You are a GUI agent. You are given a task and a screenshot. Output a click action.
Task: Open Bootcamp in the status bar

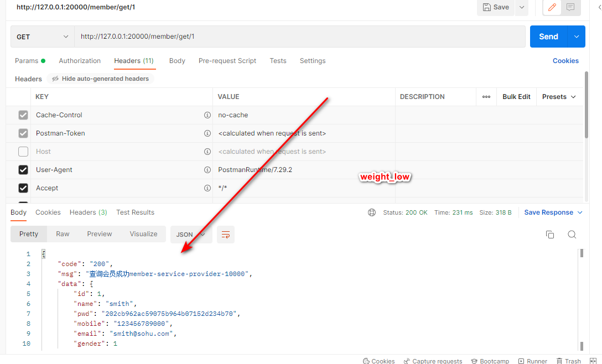tap(490, 361)
